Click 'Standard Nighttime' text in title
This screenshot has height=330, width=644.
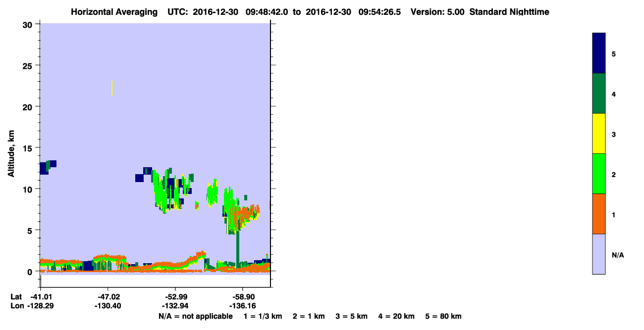[x=509, y=12]
